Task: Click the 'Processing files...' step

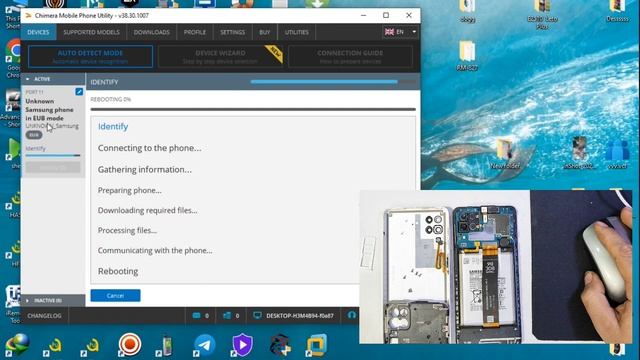Action: (x=127, y=230)
